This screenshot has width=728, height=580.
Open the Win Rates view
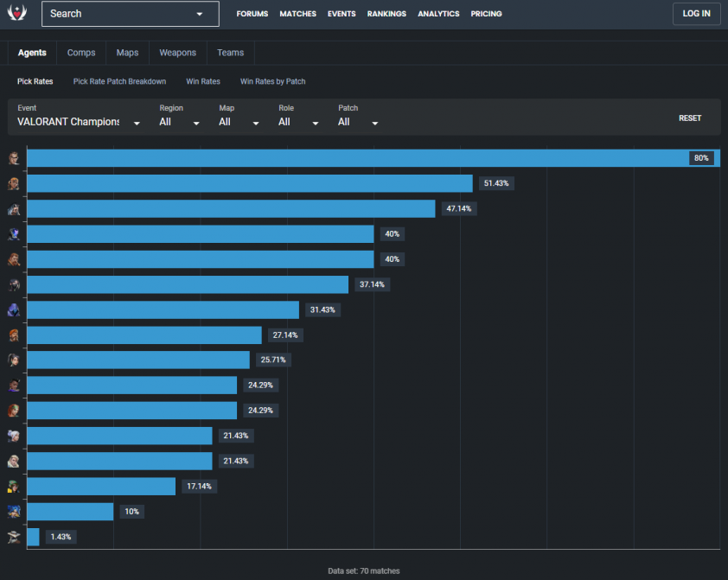click(203, 81)
